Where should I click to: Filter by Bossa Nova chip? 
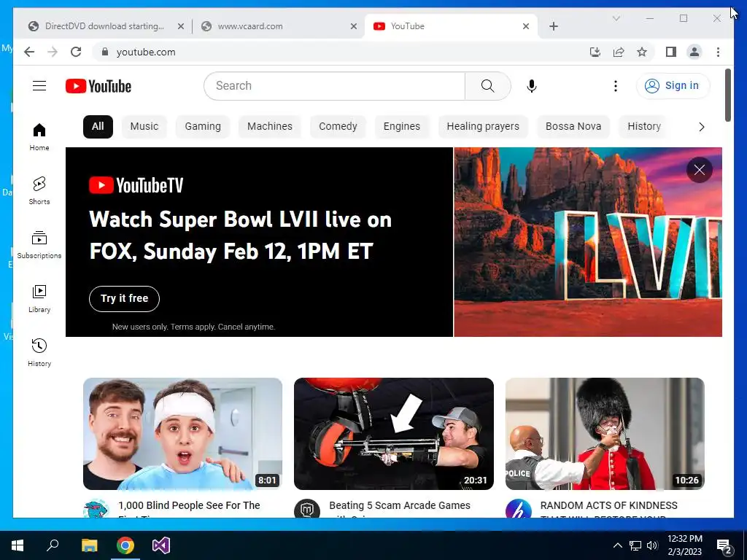573,126
